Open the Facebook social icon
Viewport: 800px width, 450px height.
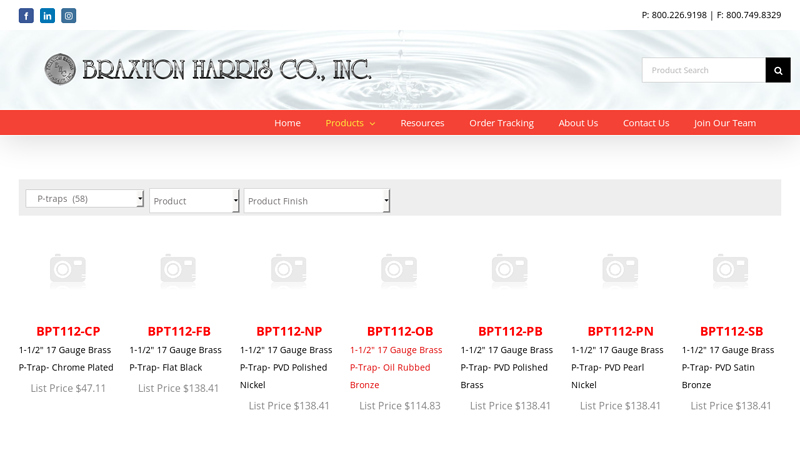click(26, 16)
